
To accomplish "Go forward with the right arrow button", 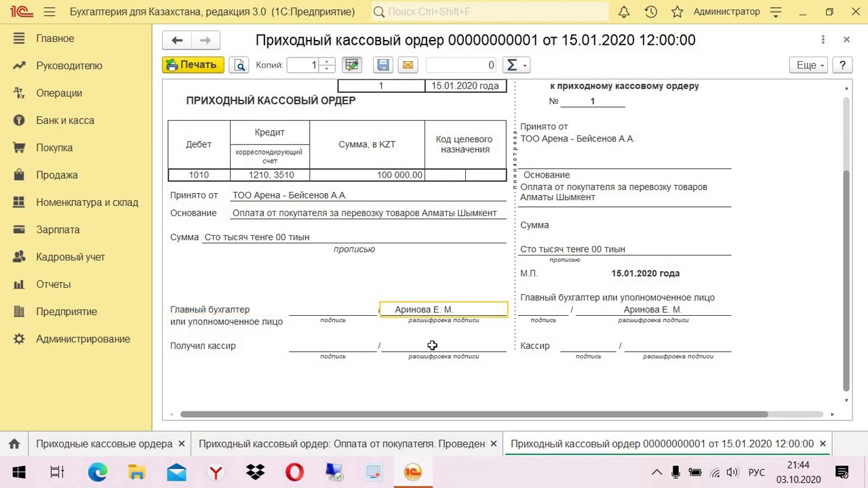I will tap(205, 41).
